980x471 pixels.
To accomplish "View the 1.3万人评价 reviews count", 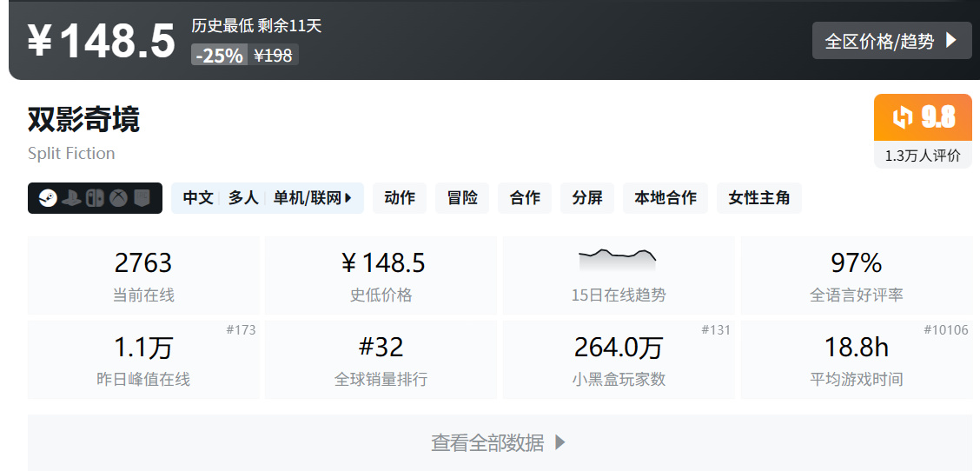I will (923, 156).
